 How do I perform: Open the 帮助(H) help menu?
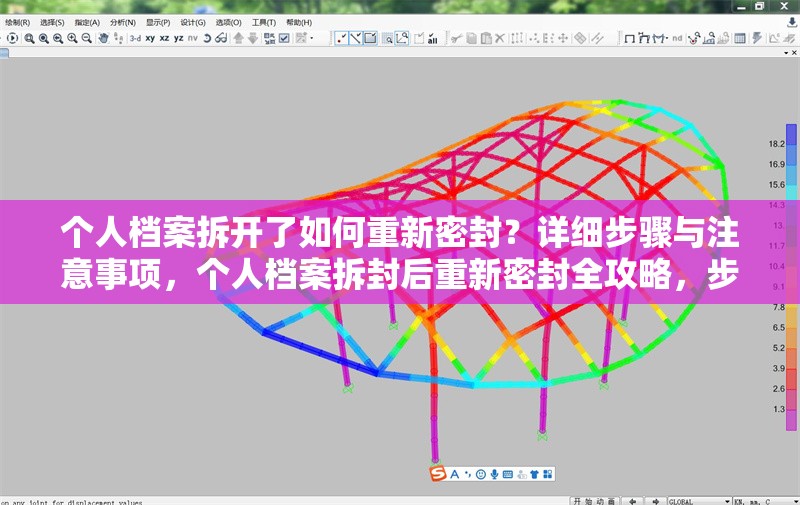click(x=298, y=22)
